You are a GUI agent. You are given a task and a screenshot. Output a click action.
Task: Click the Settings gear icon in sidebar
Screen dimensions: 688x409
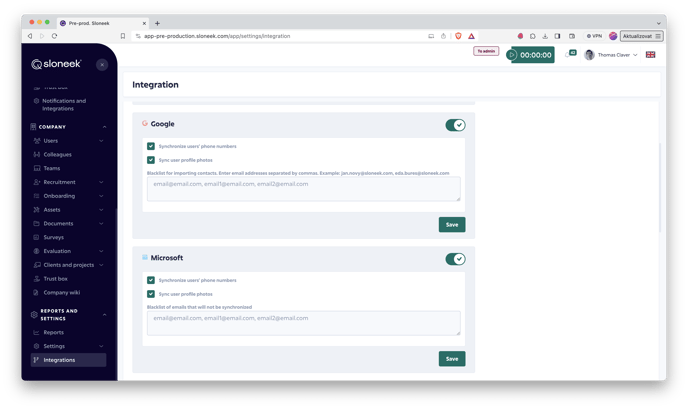[x=37, y=346]
